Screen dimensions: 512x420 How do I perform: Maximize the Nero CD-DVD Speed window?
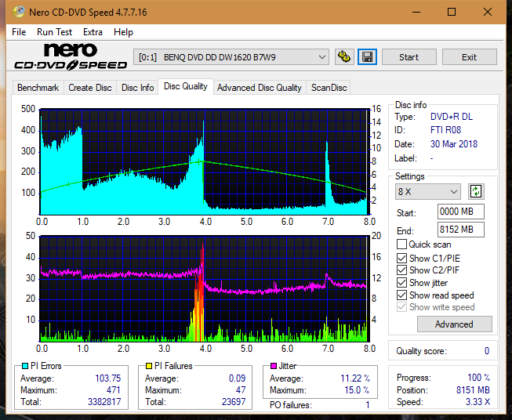tap(452, 12)
